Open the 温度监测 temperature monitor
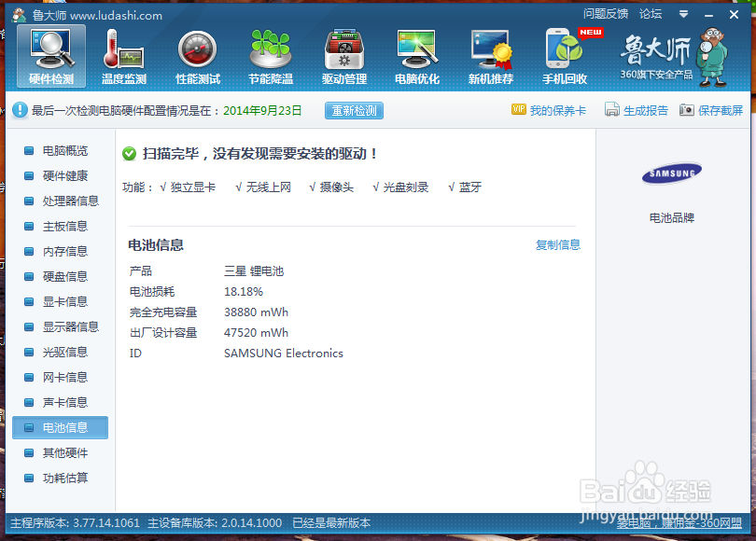Image resolution: width=756 pixels, height=541 pixels. tap(124, 56)
